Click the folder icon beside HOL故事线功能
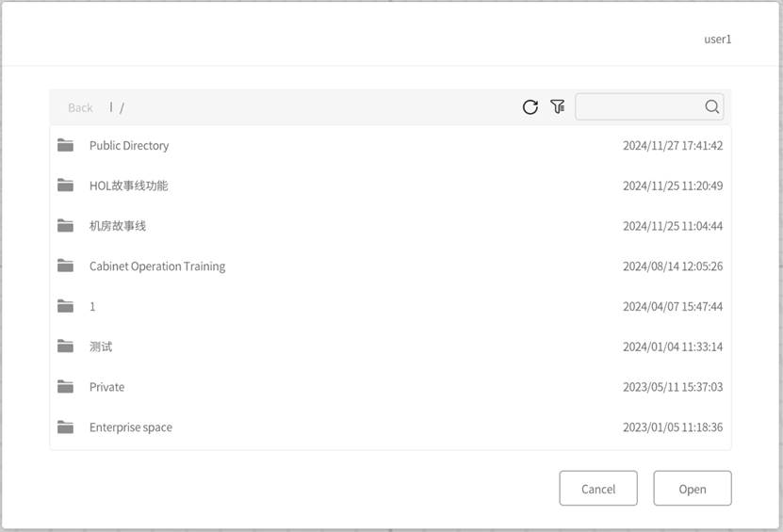783x532 pixels. (65, 185)
